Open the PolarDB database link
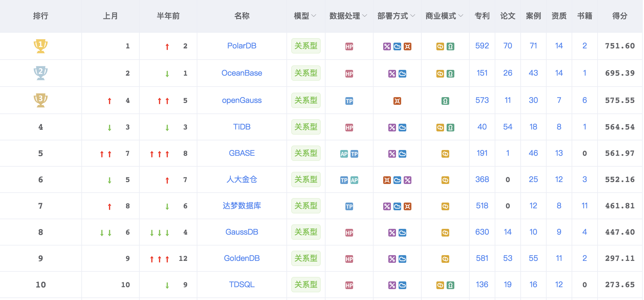Screen dimensions: 644x300 coord(242,46)
